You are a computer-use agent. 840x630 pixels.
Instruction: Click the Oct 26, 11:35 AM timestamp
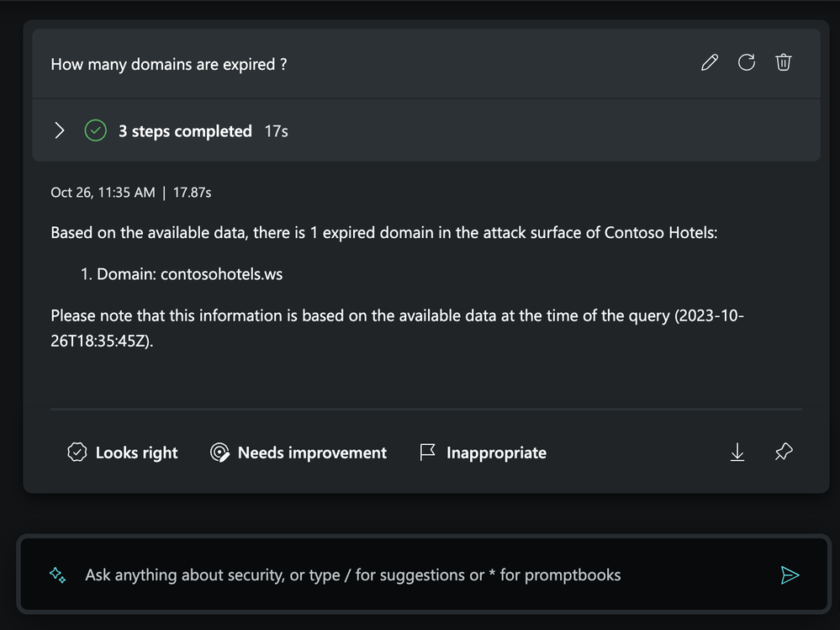[103, 193]
